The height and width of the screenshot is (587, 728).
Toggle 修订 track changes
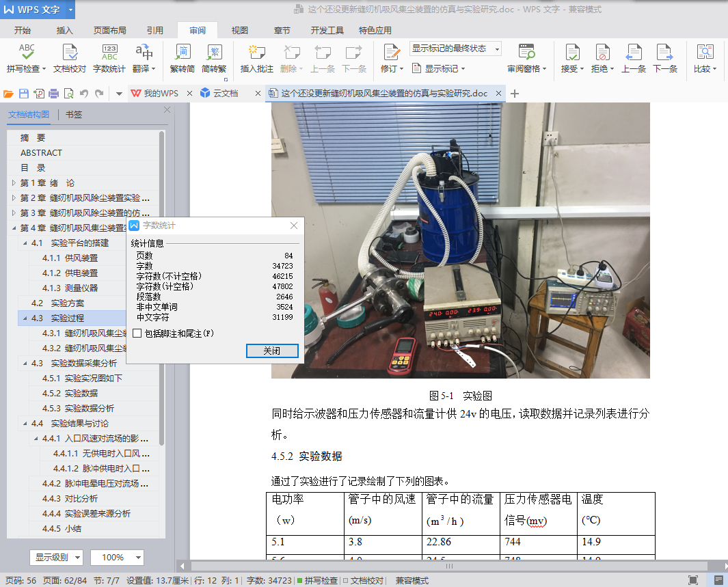tap(392, 59)
